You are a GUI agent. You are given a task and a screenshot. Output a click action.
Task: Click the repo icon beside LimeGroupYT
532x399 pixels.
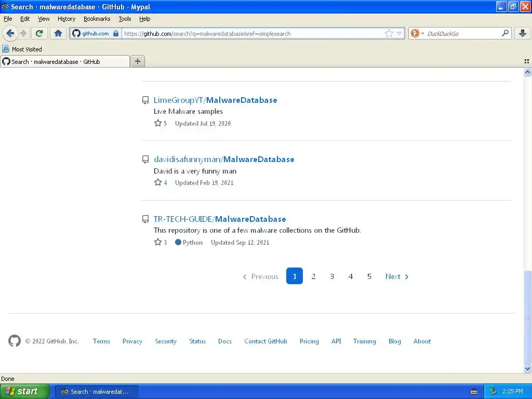click(145, 100)
